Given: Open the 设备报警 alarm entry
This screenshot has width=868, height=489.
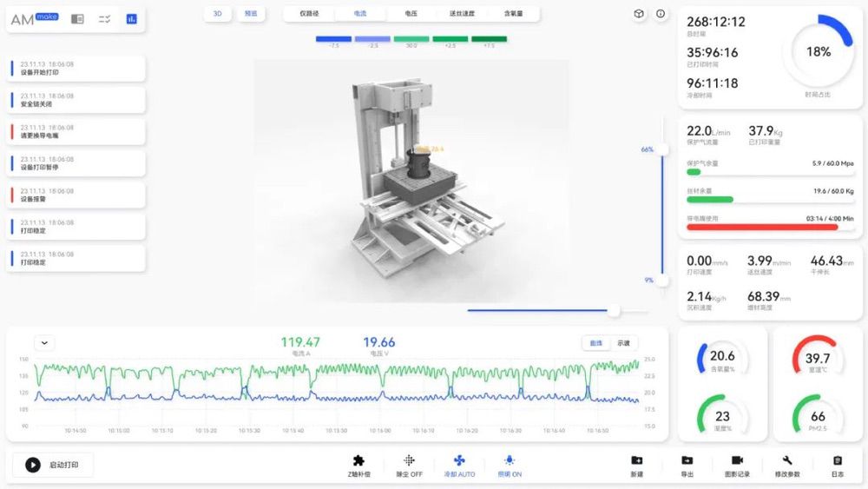Looking at the screenshot, I should pos(76,195).
